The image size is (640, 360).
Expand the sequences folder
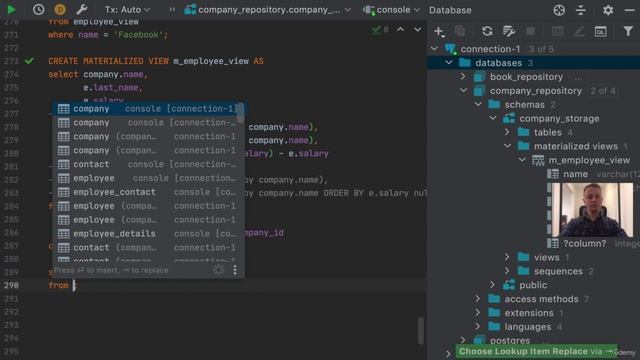tap(507, 271)
